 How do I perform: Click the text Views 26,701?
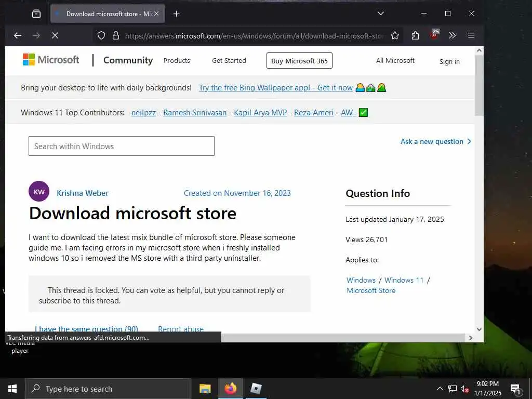[x=366, y=240]
